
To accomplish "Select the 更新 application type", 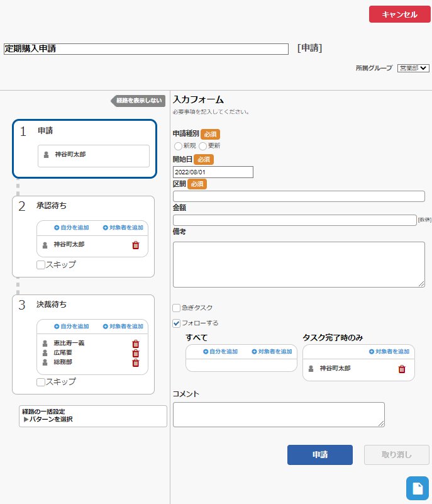I will [x=202, y=146].
